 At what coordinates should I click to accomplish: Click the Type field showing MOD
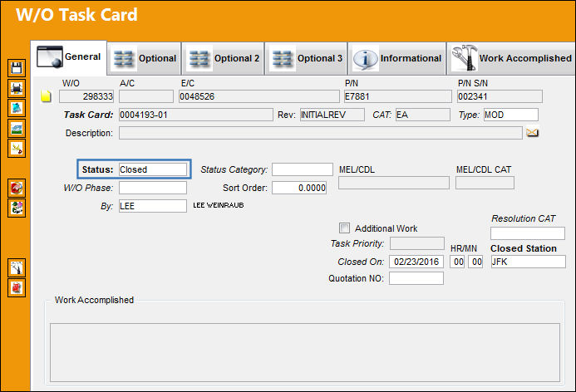pos(511,115)
